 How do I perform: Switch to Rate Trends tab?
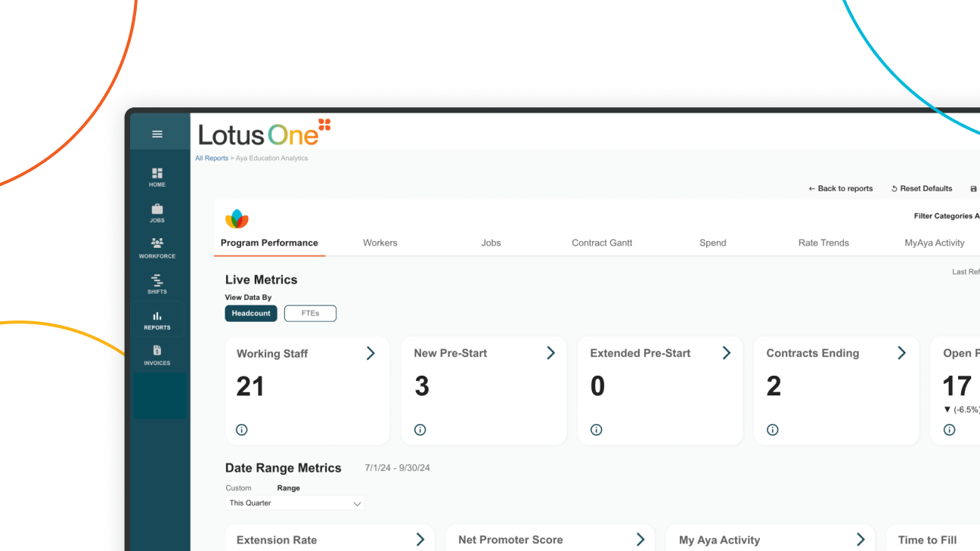[x=823, y=243]
